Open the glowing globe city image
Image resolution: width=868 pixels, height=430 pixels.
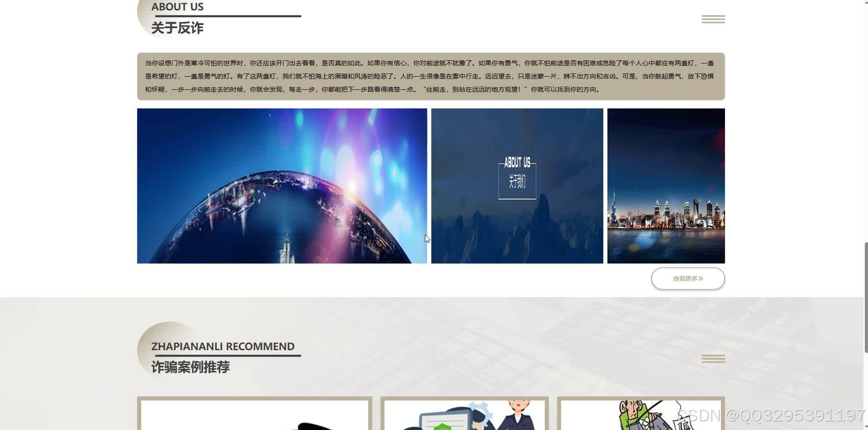tap(282, 186)
